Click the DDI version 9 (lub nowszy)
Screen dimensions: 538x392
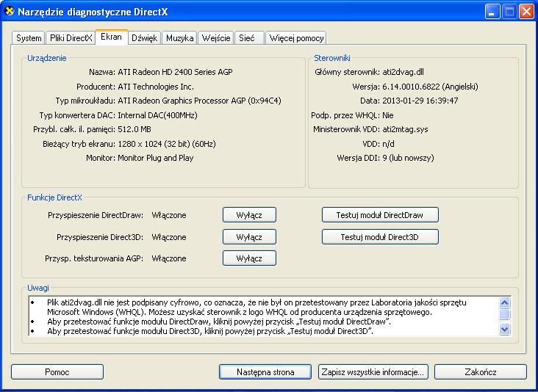coord(408,158)
